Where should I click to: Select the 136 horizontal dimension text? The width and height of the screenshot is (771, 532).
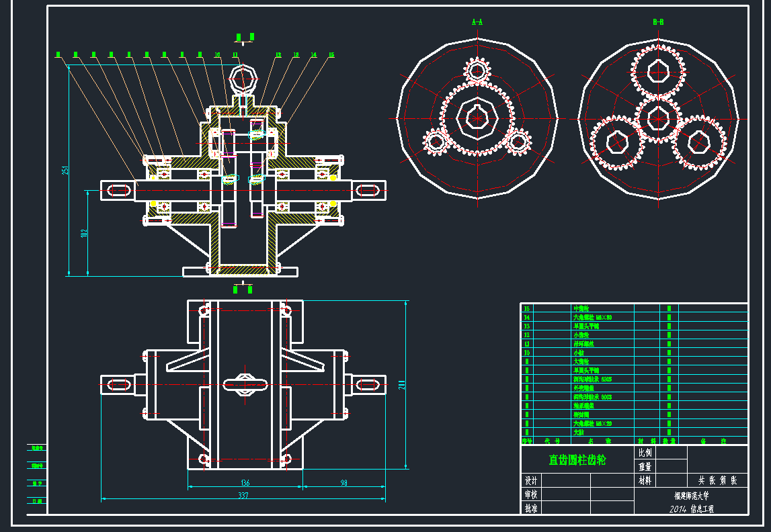coord(245,483)
